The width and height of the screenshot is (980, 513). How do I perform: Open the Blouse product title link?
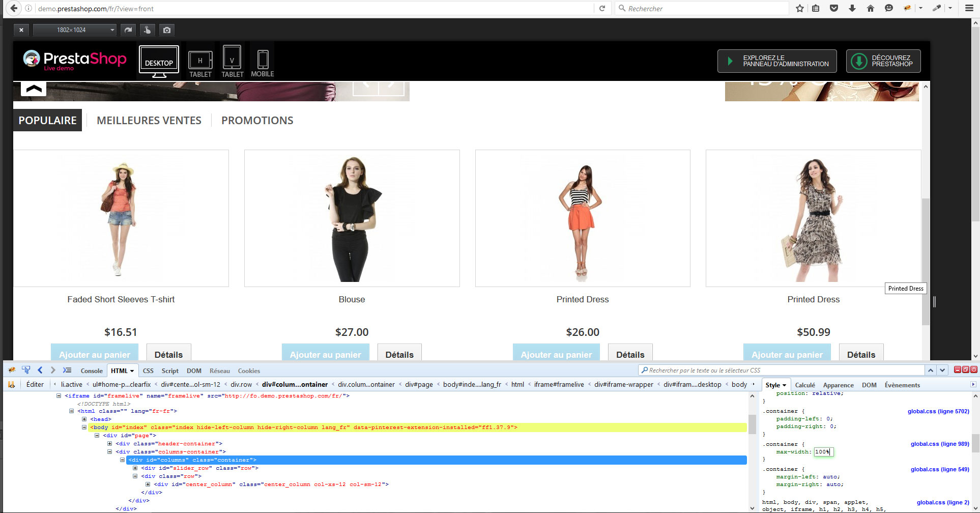click(x=352, y=299)
